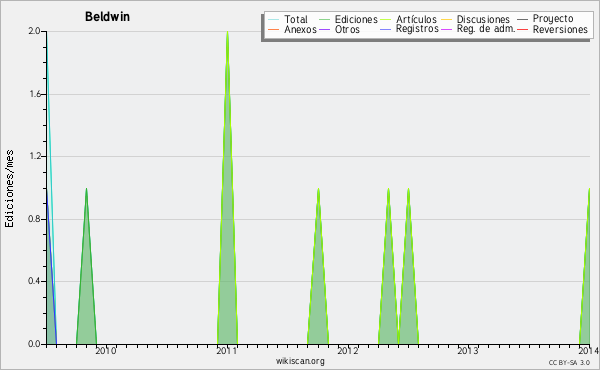Select the Discusiones legend entry
The height and width of the screenshot is (370, 600).
point(483,19)
